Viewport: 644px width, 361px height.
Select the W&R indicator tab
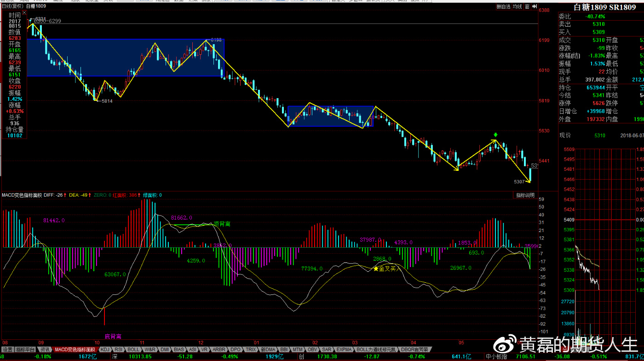[x=150, y=349]
